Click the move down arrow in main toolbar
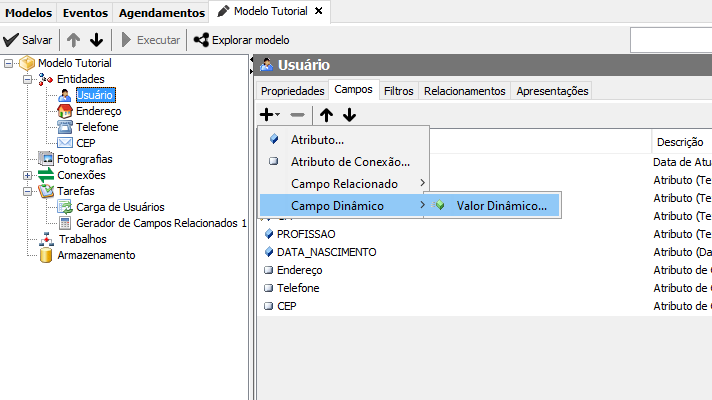This screenshot has width=712, height=400. click(x=96, y=40)
